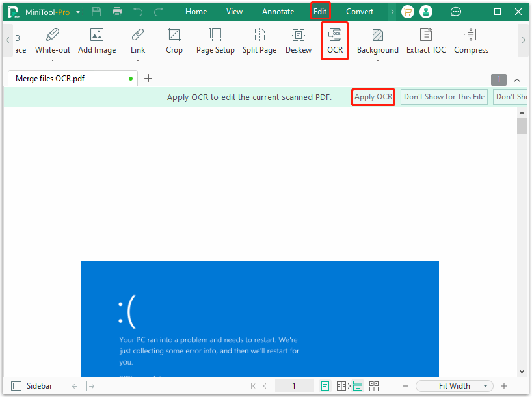Expand Link dropdown arrow
The width and height of the screenshot is (532, 397).
(x=138, y=60)
